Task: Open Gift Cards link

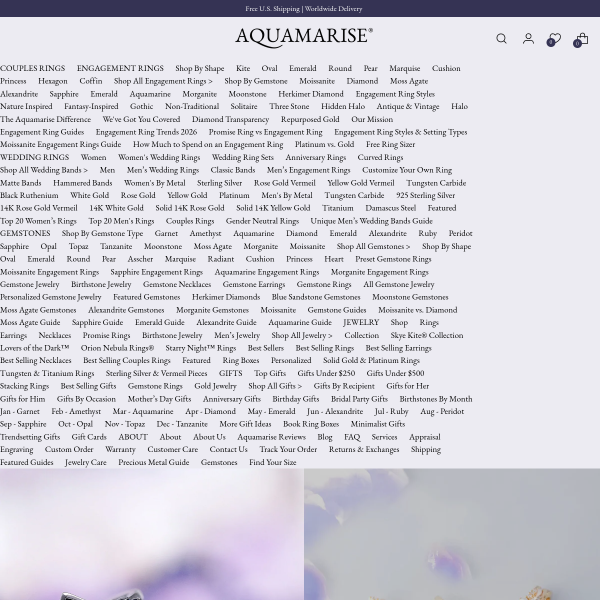Action: coord(89,437)
